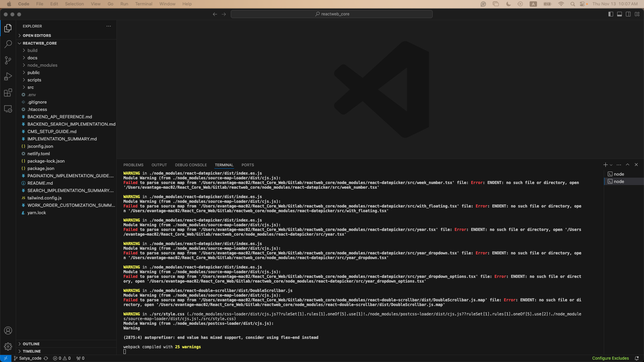Click the reactweb_core command center search box
Image resolution: width=644 pixels, height=362 pixels.
(x=331, y=14)
